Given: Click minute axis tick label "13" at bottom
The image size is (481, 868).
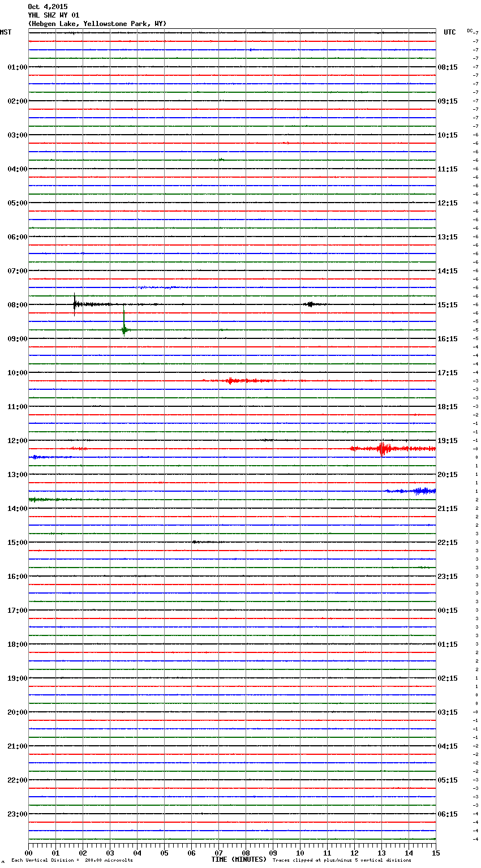Looking at the screenshot, I should 381,853.
